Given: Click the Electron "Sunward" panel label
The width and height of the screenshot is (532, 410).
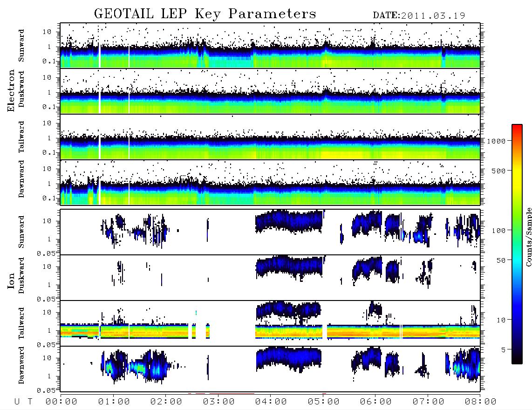Looking at the screenshot, I should click(x=21, y=46).
